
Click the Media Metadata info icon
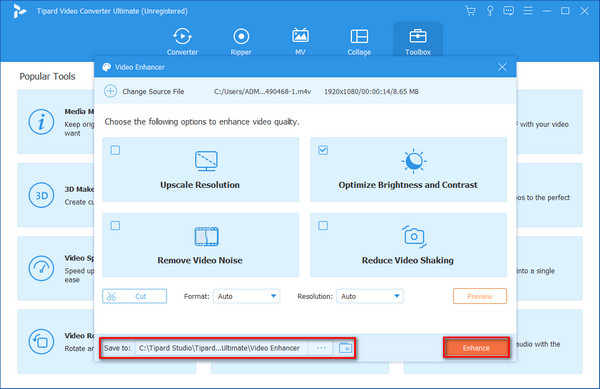[x=41, y=122]
